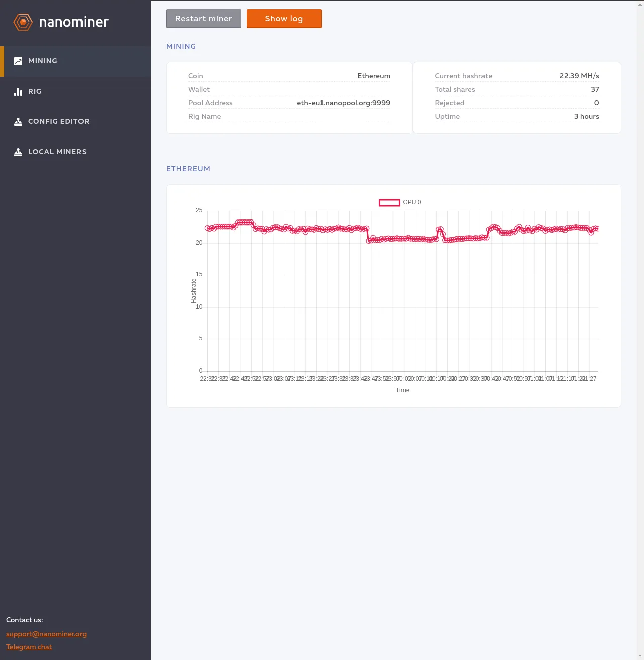Click the pool address eth-eu1.nanopool.org:9999
The height and width of the screenshot is (660, 644).
point(344,103)
